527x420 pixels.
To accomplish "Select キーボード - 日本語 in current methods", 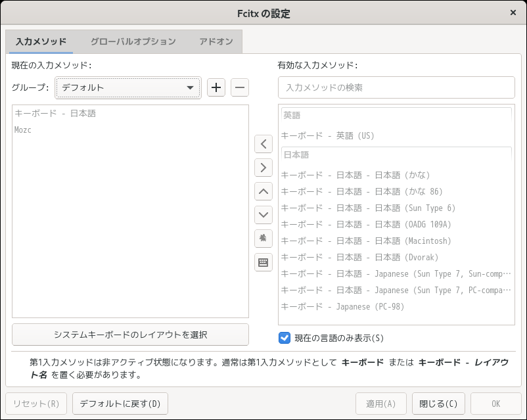I will coord(130,113).
